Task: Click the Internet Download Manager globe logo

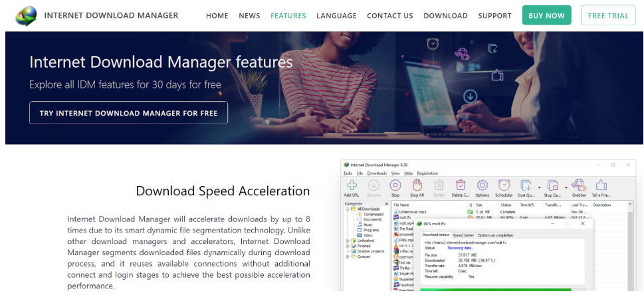Action: [x=26, y=15]
